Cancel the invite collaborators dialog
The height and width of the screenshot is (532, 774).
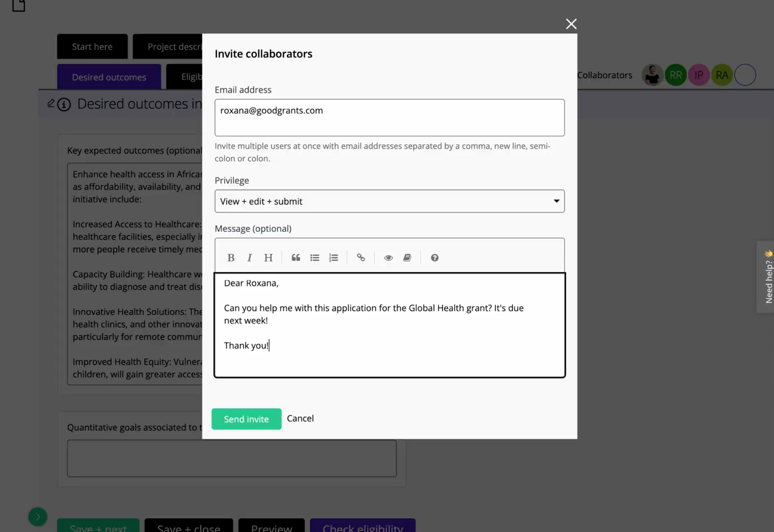pyautogui.click(x=300, y=418)
